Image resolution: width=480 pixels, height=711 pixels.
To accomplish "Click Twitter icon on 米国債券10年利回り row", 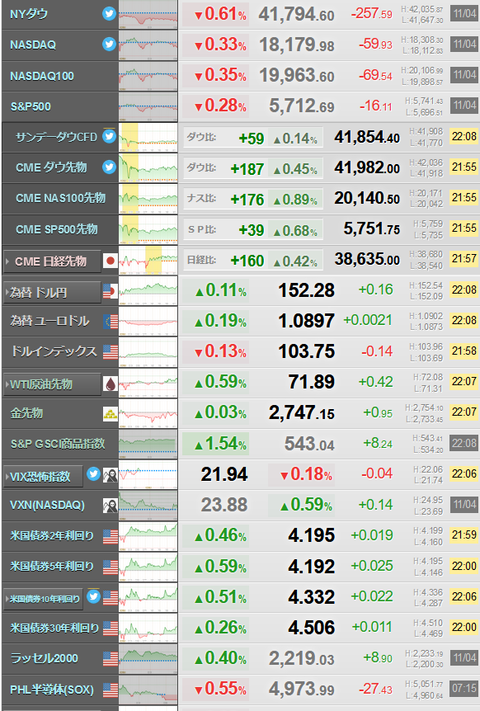I will [93, 596].
